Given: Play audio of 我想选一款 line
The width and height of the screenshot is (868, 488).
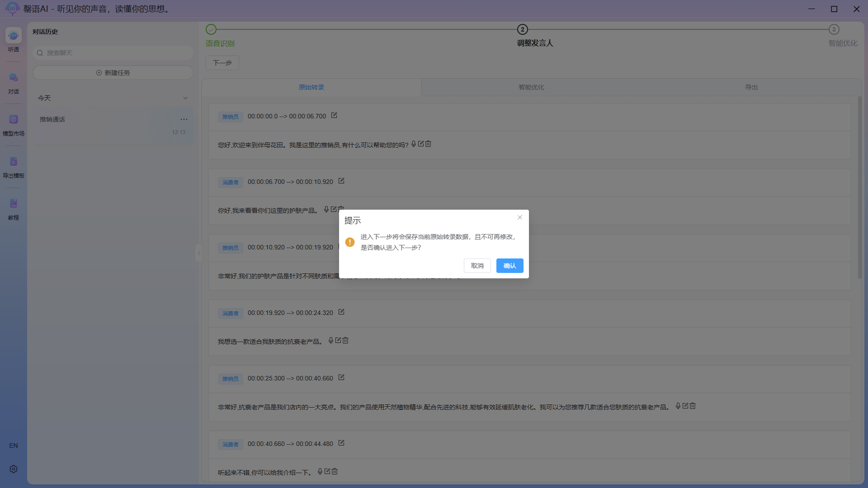Looking at the screenshot, I should 331,340.
